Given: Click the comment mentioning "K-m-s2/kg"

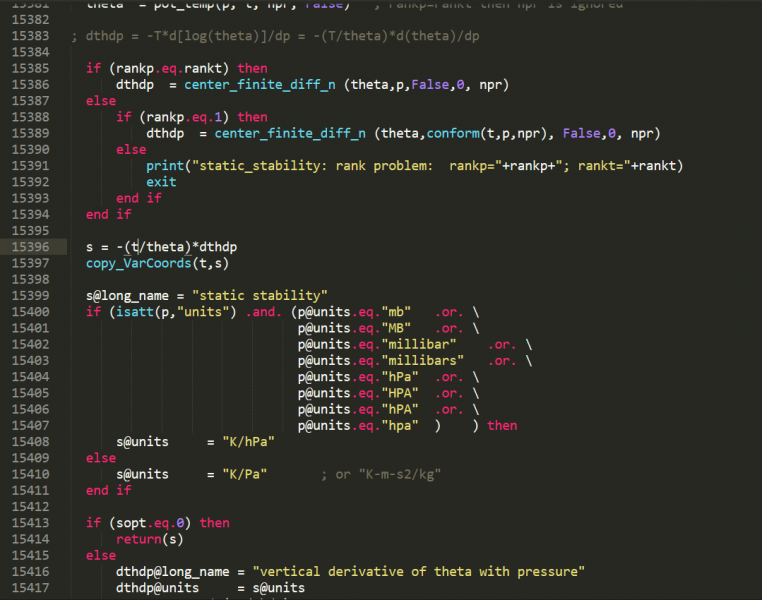Looking at the screenshot, I should tap(381, 474).
